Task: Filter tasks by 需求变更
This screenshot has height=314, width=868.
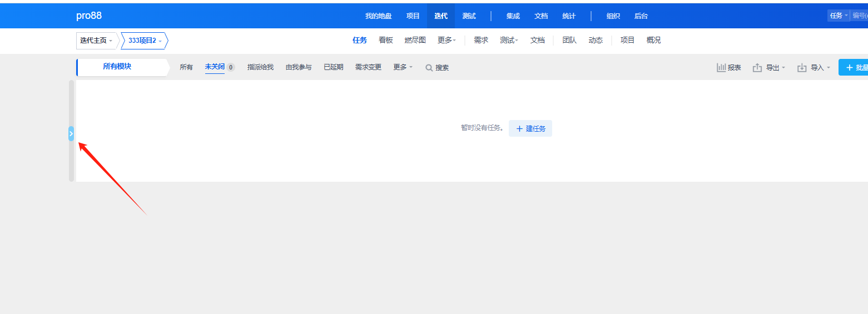Action: point(368,67)
